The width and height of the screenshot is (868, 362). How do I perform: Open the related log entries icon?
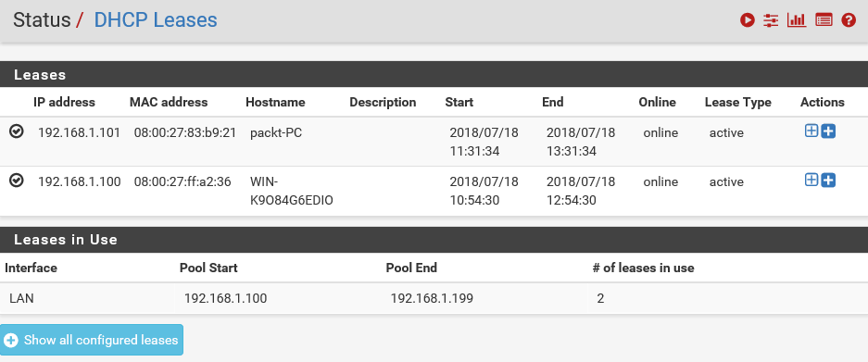pyautogui.click(x=824, y=20)
